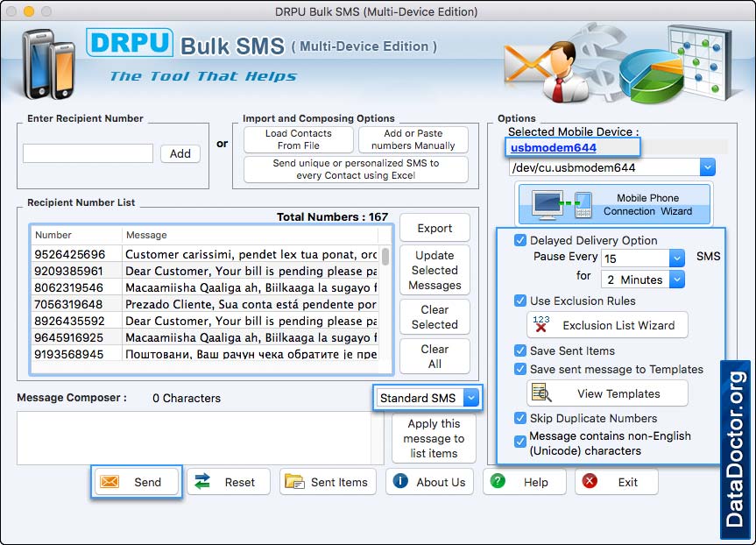Viewport: 756px width, 545px height.
Task: Uncheck Use Exclusion Rules
Action: coord(520,301)
